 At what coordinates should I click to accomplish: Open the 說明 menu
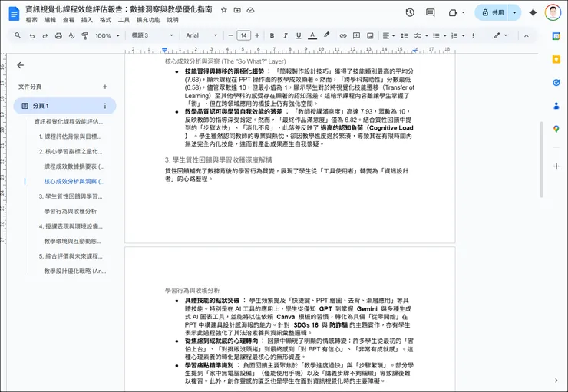pyautogui.click(x=173, y=20)
